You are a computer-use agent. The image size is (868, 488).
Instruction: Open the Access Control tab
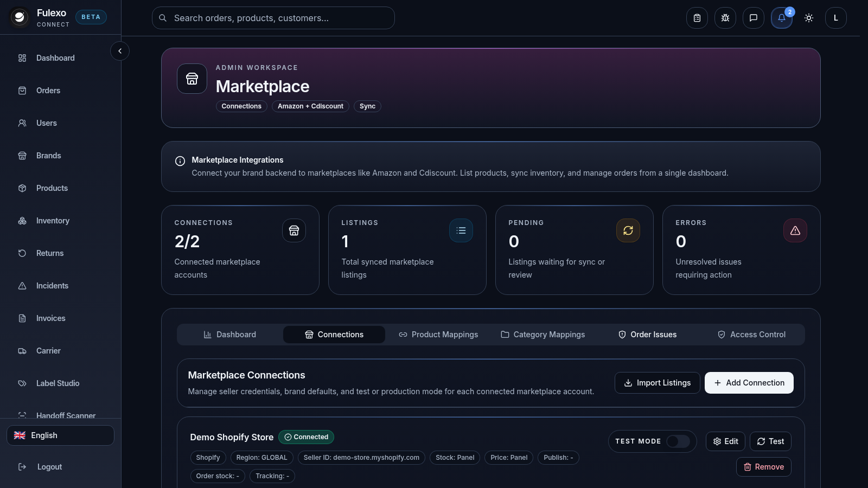tap(752, 335)
